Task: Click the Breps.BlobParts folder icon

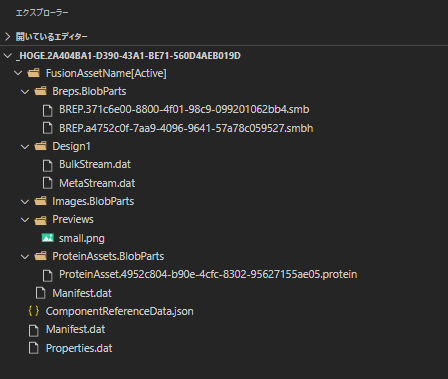Action: pos(41,91)
